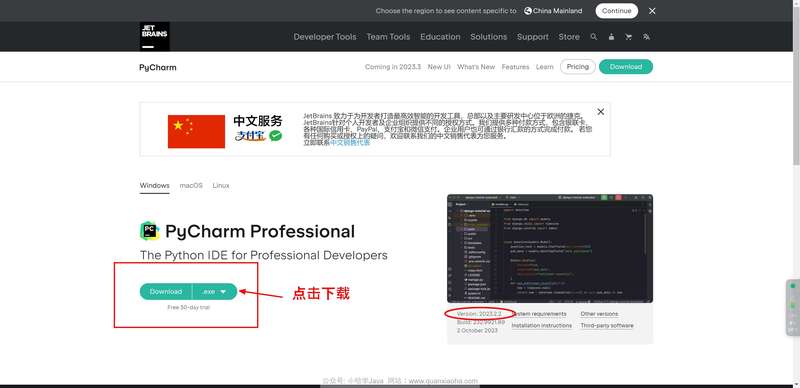
Task: Open the PyCharm IDE screenshot preview
Action: pyautogui.click(x=550, y=248)
